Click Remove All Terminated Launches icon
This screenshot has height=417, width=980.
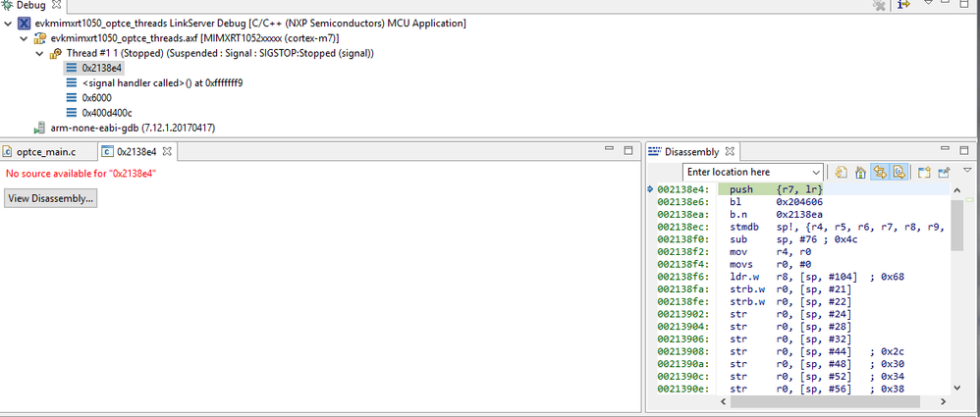click(879, 4)
